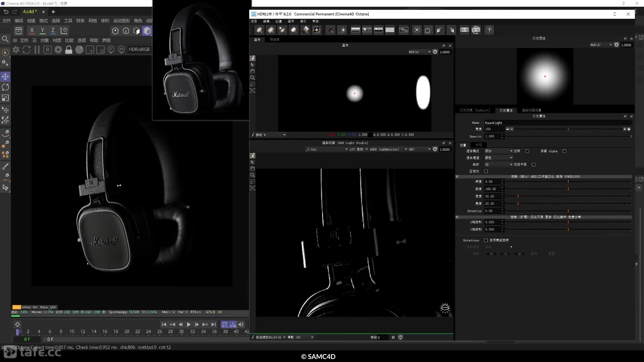Switch to the 外观 sub-tab
The width and height of the screenshot is (644, 362).
coord(479,145)
